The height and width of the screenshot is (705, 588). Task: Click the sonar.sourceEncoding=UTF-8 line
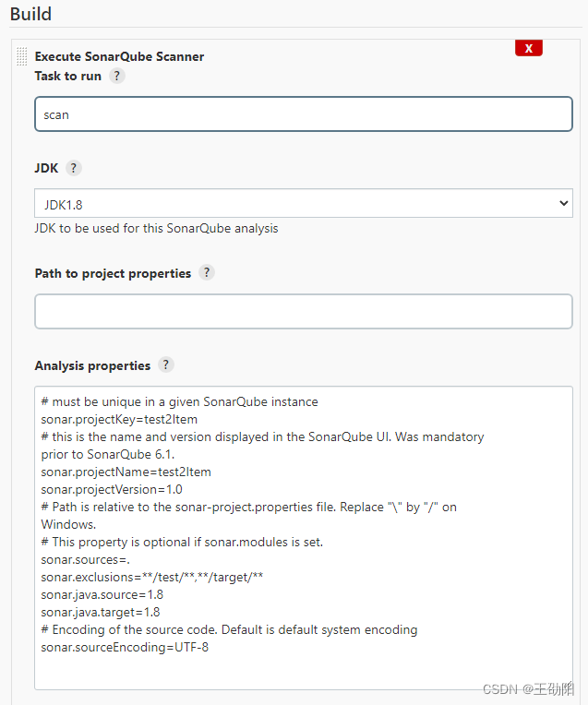point(125,647)
